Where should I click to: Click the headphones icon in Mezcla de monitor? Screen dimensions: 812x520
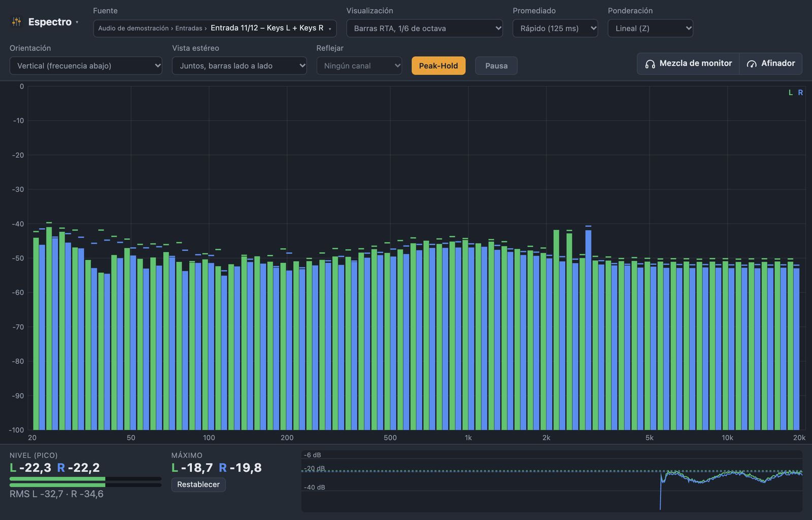tap(650, 64)
